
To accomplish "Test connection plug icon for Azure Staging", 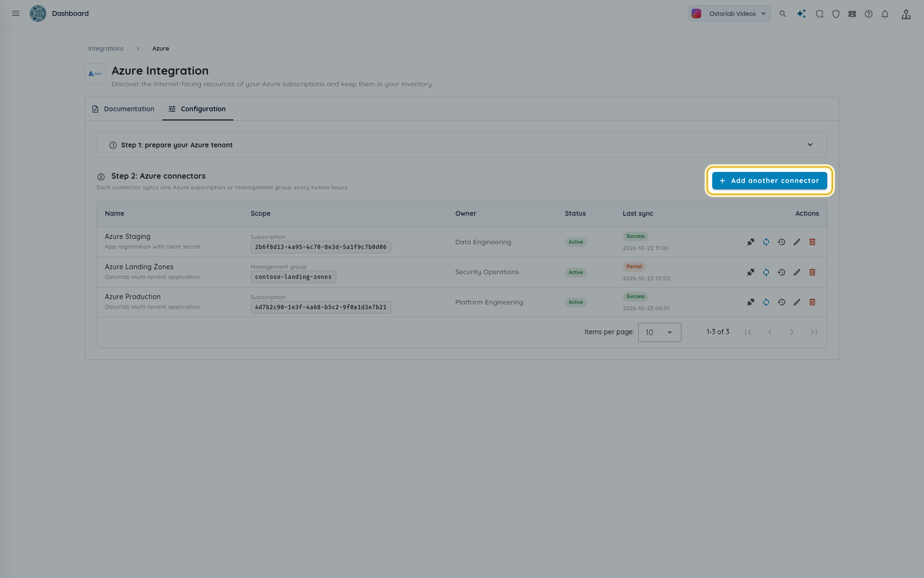I will point(751,242).
